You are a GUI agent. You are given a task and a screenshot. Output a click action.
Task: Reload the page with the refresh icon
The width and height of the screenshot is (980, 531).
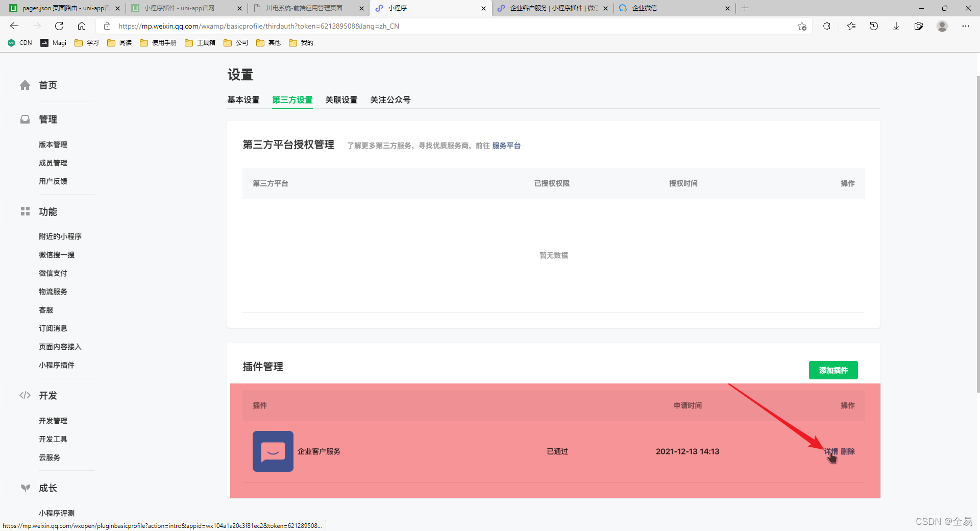59,26
